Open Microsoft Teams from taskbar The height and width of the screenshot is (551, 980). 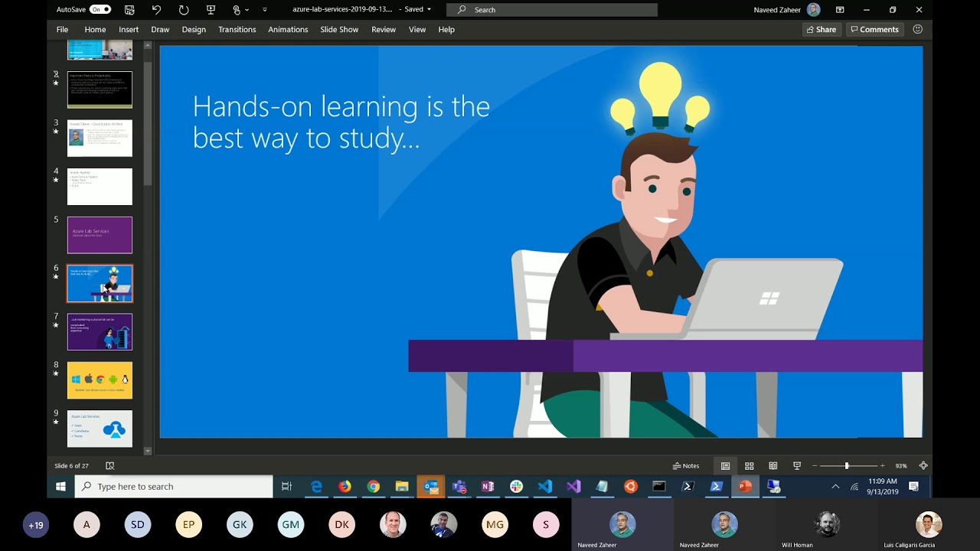click(459, 486)
